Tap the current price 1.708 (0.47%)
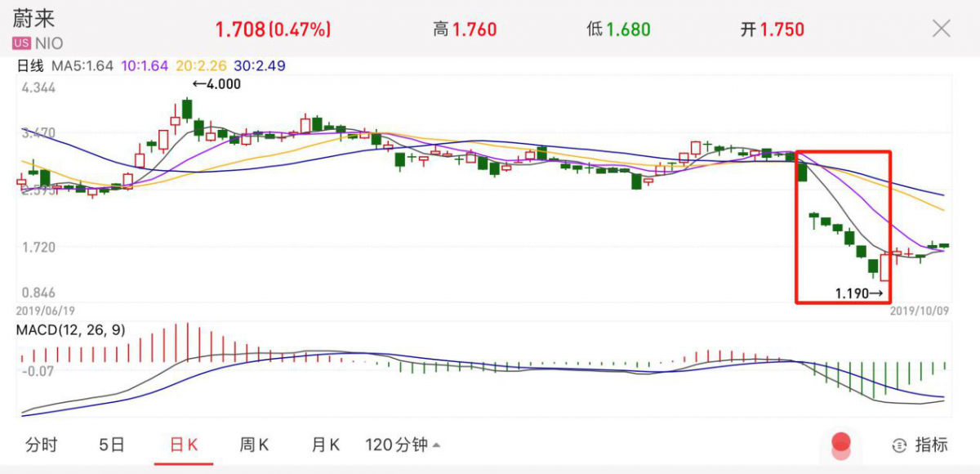The height and width of the screenshot is (474, 980). 273,30
